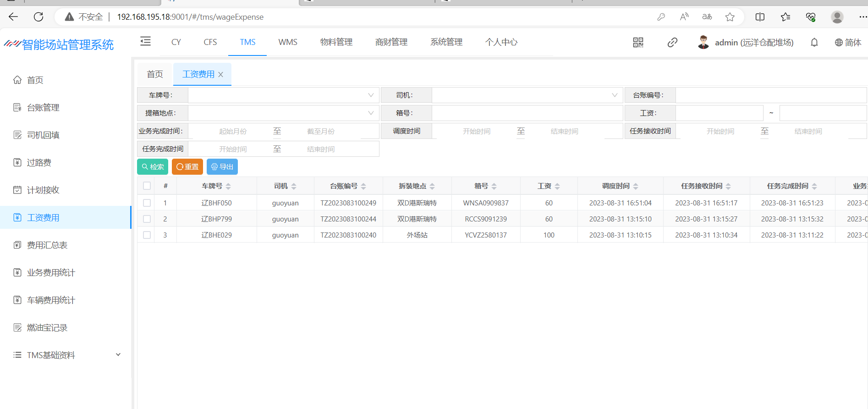Open the QR code icon in header

click(638, 43)
